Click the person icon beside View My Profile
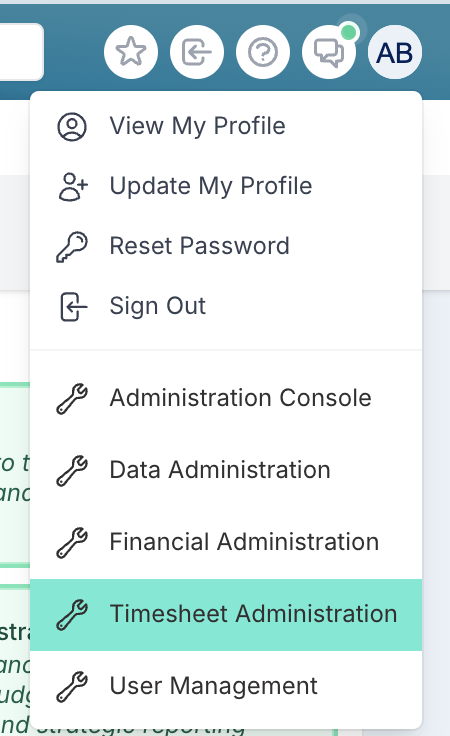Viewport: 450px width, 736px height. coord(72,126)
